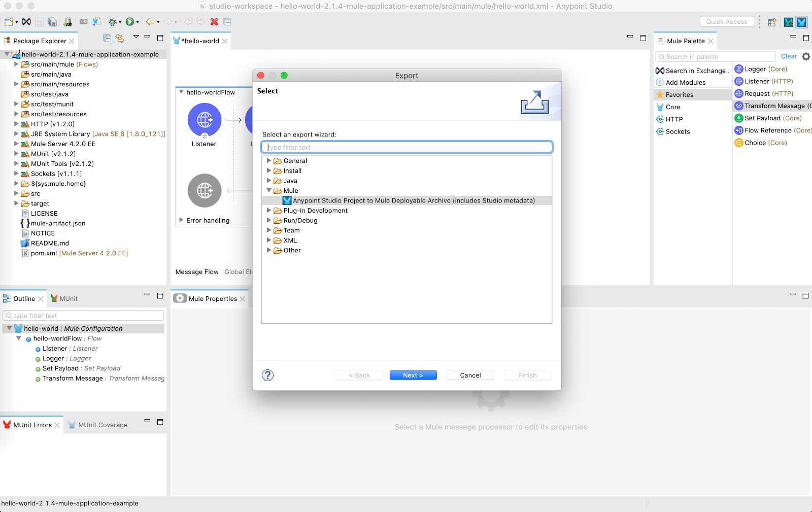Toggle Link with Editor in Package Explorer
This screenshot has height=512, width=812.
(x=120, y=38)
